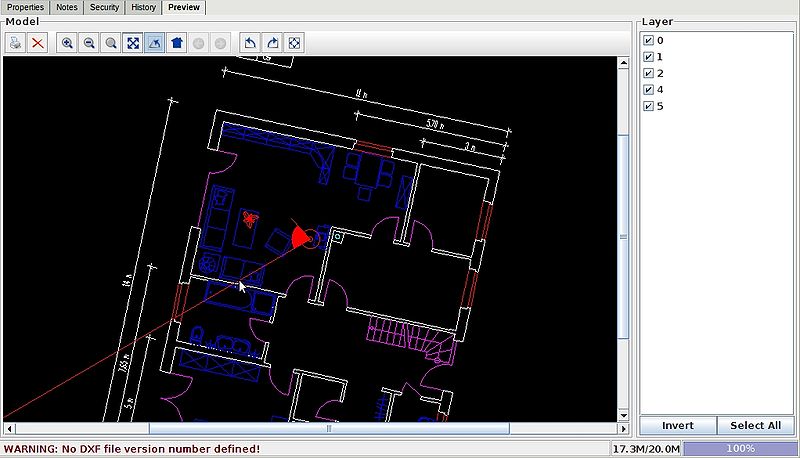Zoom in with the plus magnifier
The image size is (800, 458).
(x=67, y=43)
